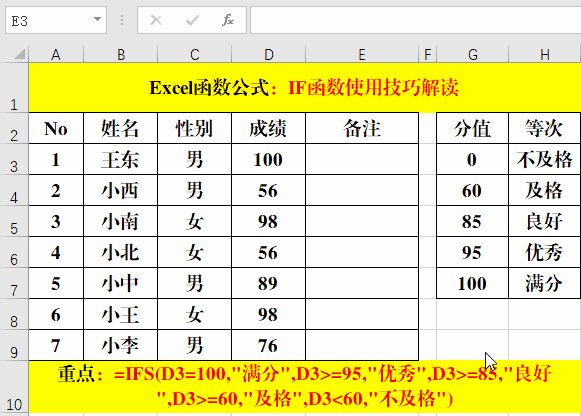581x416 pixels.
Task: Select column D header
Action: pyautogui.click(x=269, y=54)
